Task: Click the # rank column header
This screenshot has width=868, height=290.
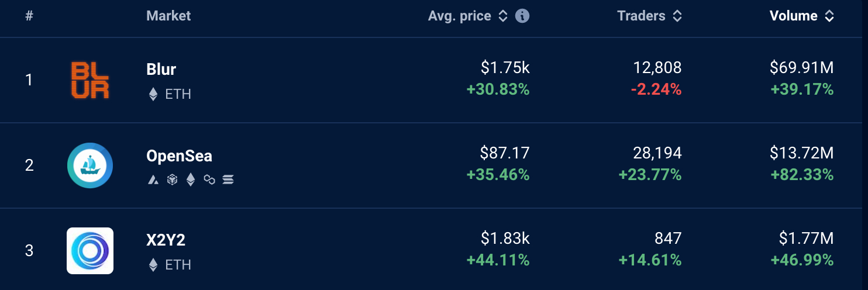Action: (29, 16)
